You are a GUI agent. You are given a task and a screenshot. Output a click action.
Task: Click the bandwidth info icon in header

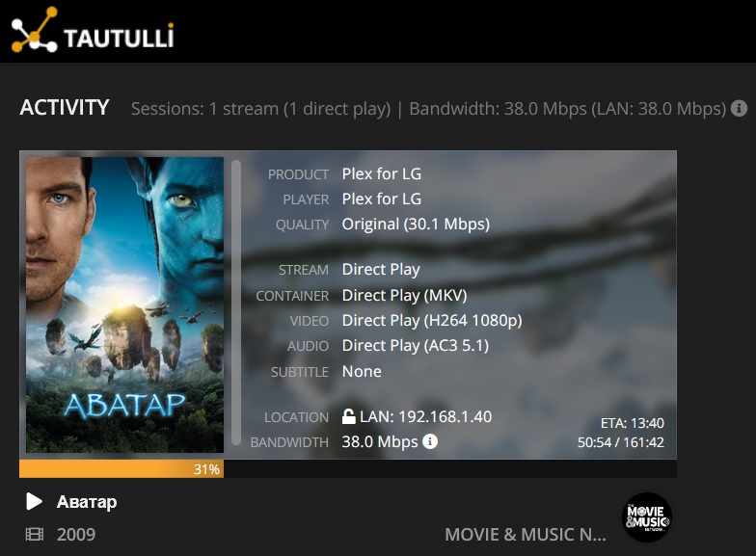pyautogui.click(x=739, y=108)
